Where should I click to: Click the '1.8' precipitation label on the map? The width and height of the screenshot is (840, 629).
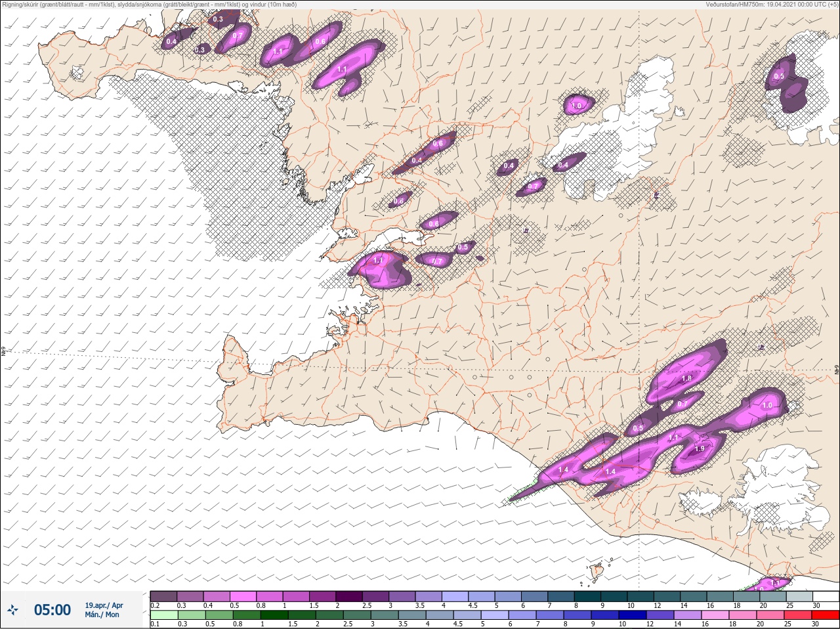(x=687, y=379)
